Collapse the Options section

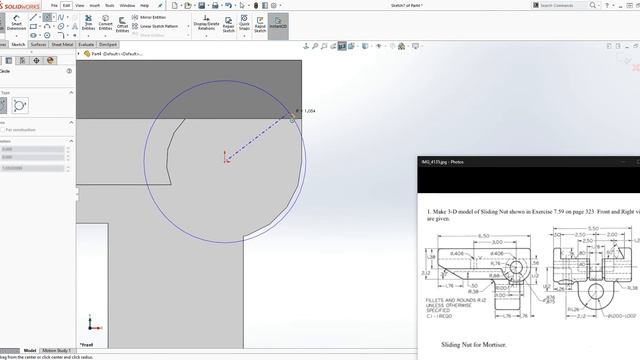pos(71,122)
